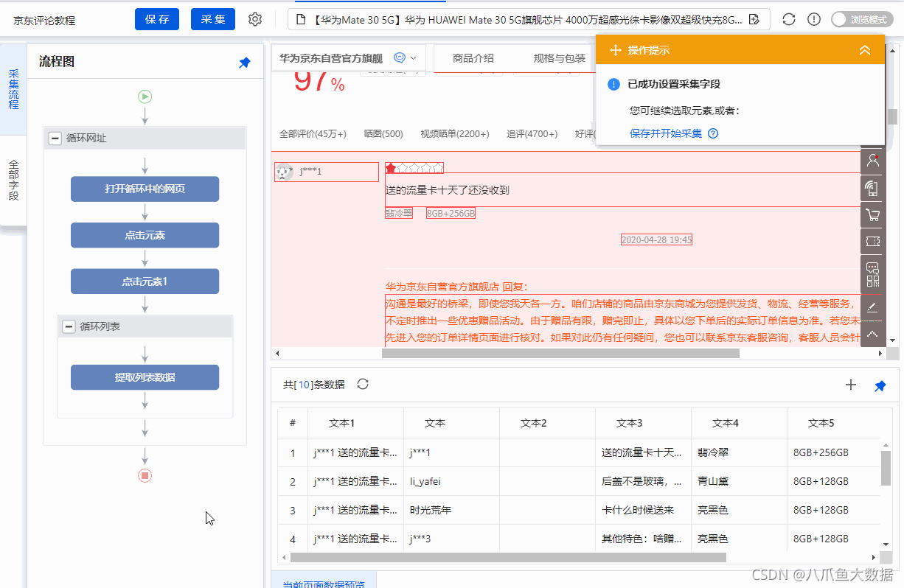Click the URL address input field
The height and width of the screenshot is (588, 904).
529,19
